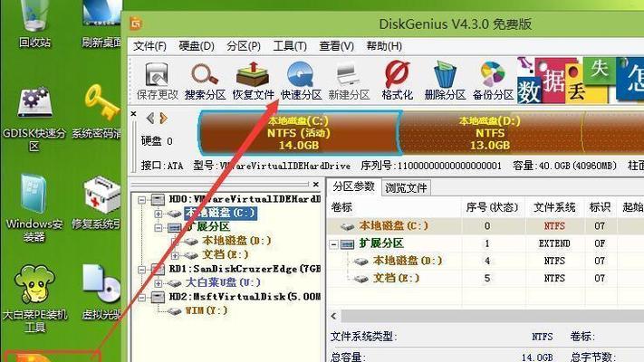Open the Recover Files (恢复文件) tool
This screenshot has height=362, width=644.
tap(253, 81)
